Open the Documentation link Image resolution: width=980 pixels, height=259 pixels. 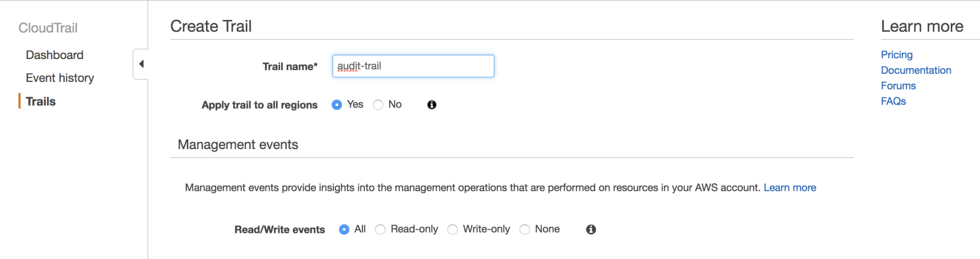coord(916,70)
